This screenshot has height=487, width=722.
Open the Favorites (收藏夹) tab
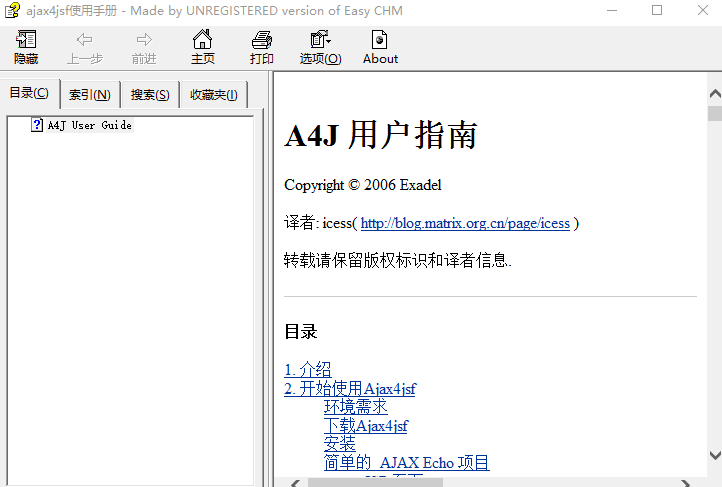click(213, 95)
